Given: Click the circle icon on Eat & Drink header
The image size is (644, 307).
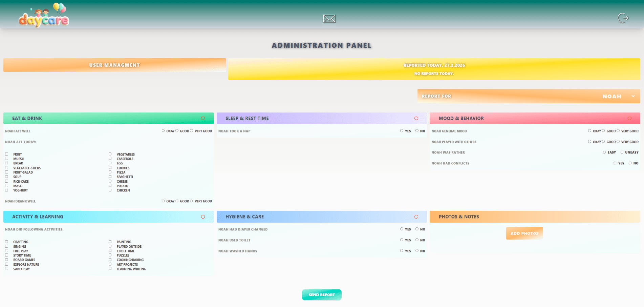Looking at the screenshot, I should coord(203,118).
